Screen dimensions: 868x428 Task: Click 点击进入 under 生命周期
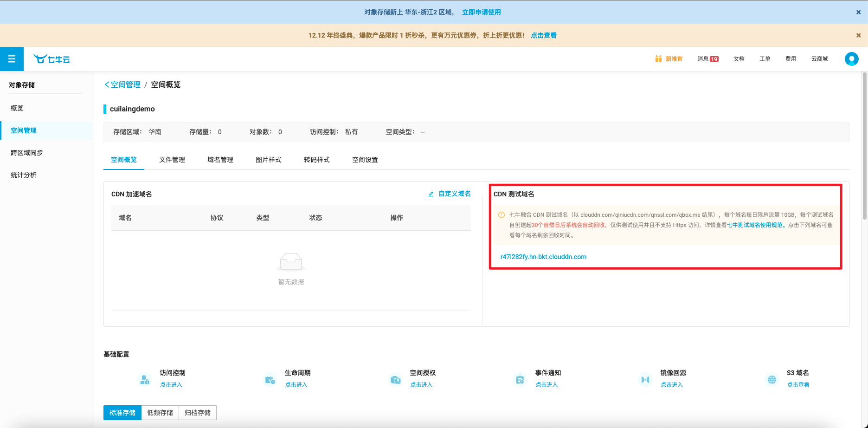[x=296, y=385]
